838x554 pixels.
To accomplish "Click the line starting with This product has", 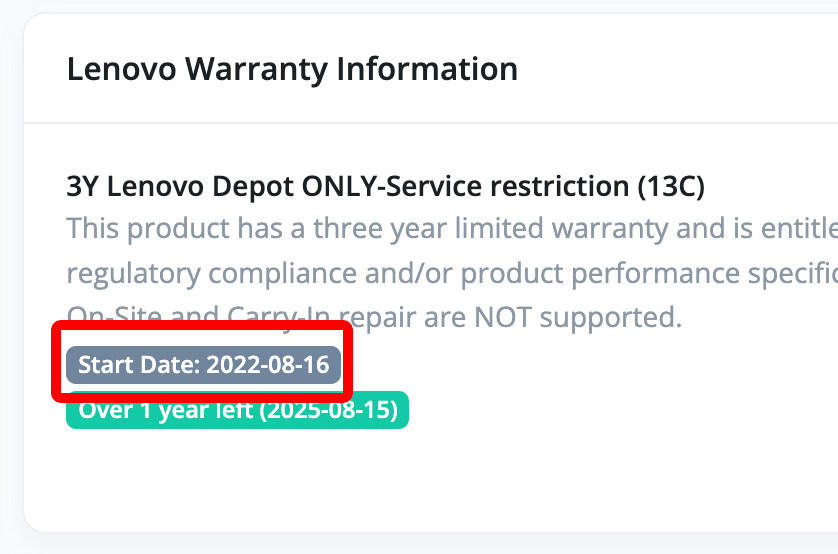I will [451, 229].
